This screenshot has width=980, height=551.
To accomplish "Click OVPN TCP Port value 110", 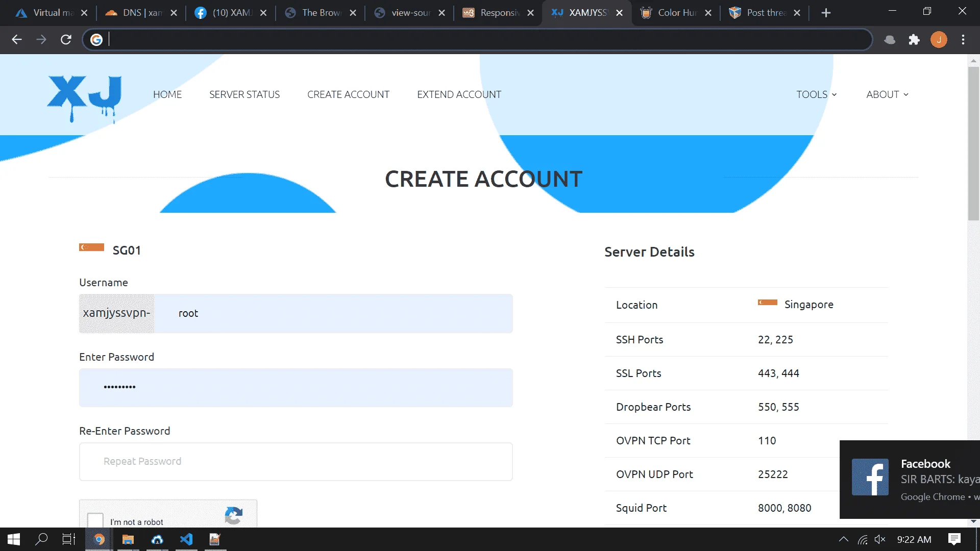I will (767, 441).
